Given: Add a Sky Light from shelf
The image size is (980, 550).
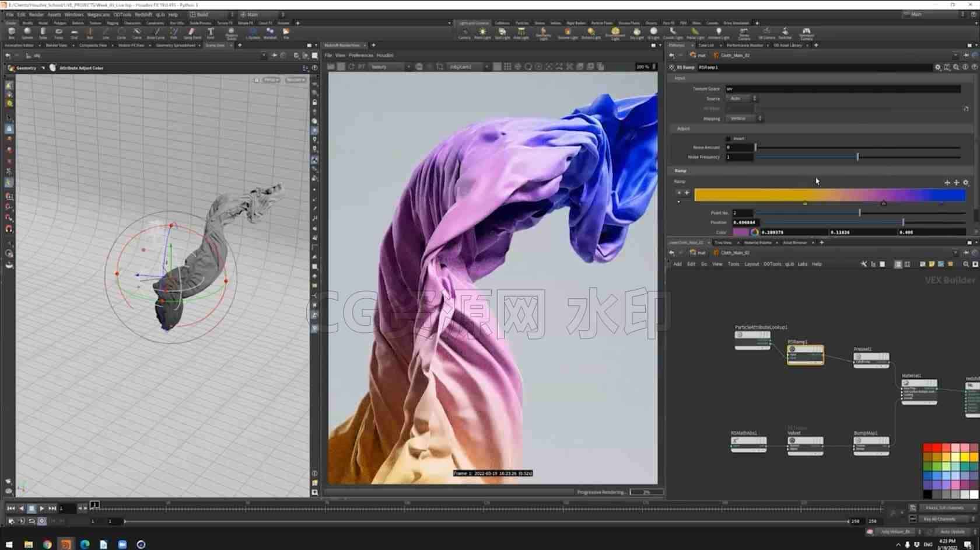Looking at the screenshot, I should [x=636, y=33].
